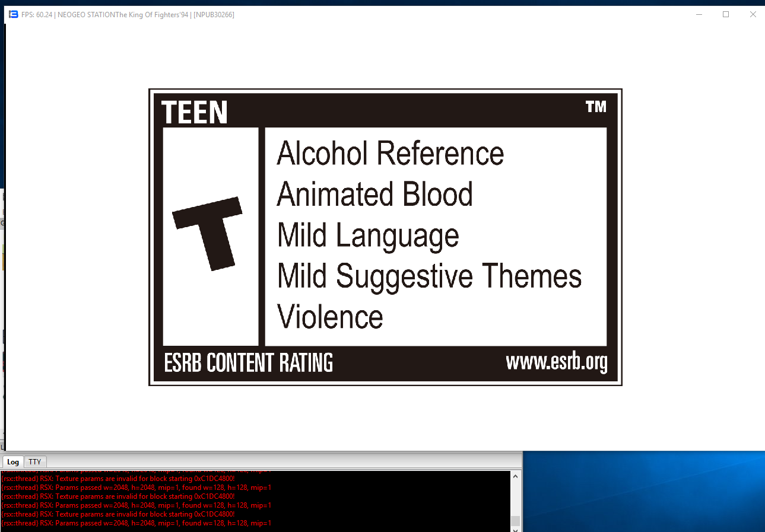Select the Log tab
The width and height of the screenshot is (765, 532).
(x=13, y=462)
